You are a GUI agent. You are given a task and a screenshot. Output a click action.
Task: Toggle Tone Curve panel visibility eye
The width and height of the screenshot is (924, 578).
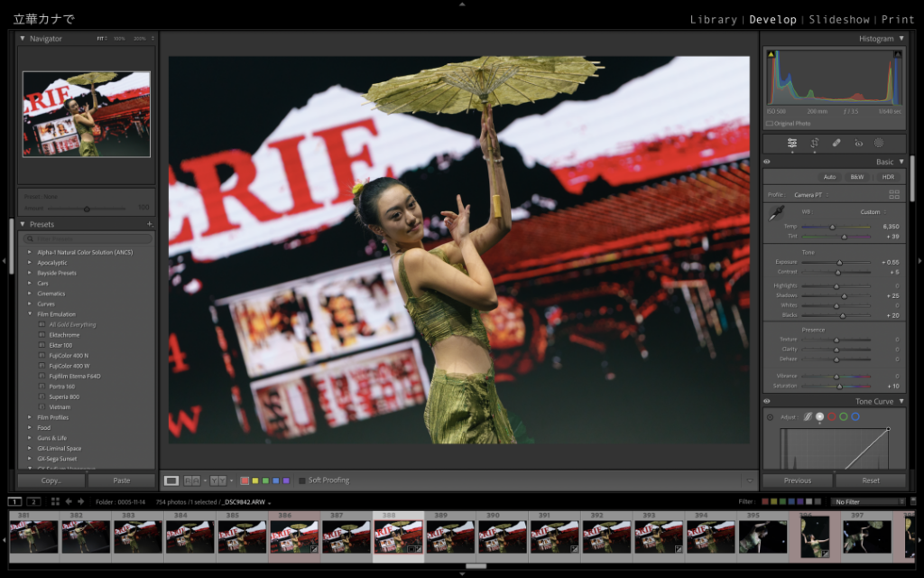point(767,401)
